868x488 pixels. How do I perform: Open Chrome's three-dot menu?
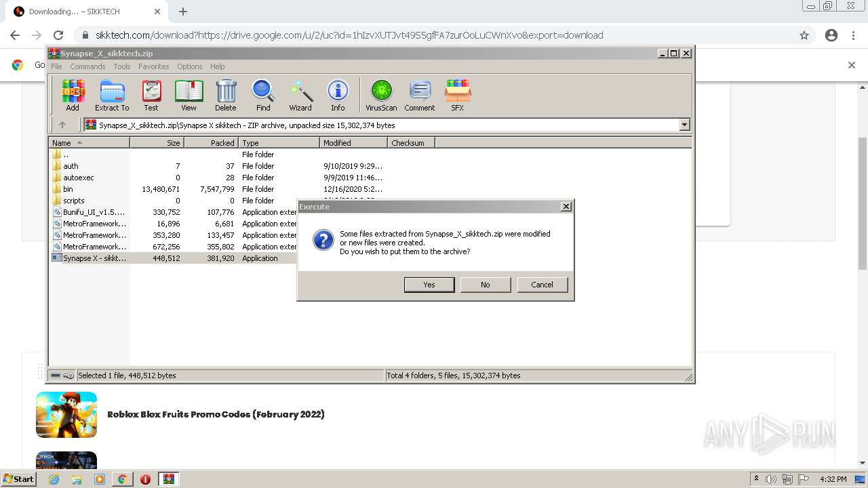853,35
